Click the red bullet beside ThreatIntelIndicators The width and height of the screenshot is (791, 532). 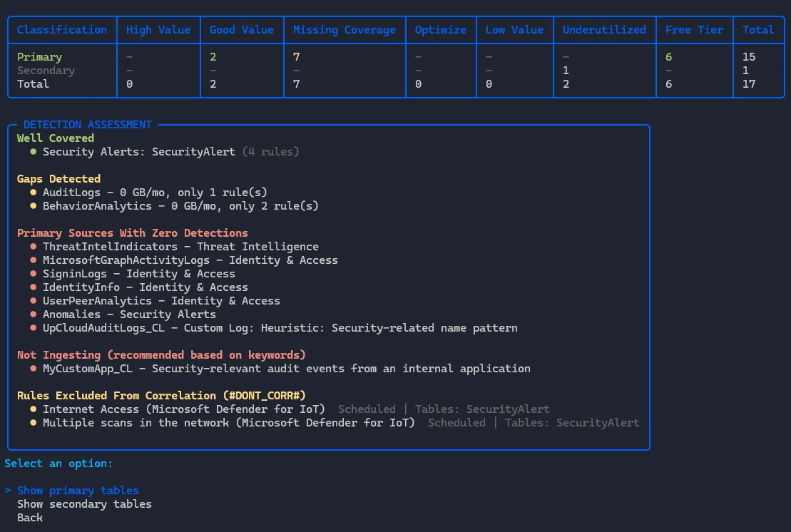click(x=33, y=247)
